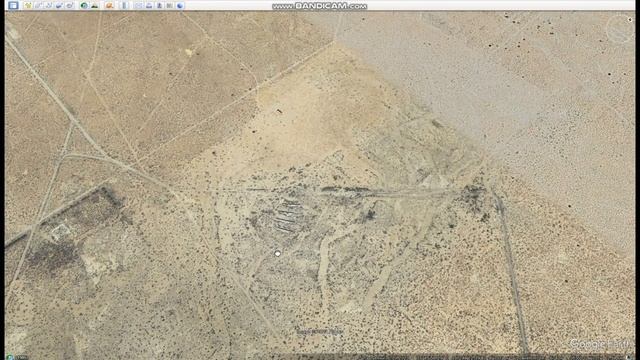Save image of the current view
This screenshot has width=640, height=360.
pyautogui.click(x=159, y=5)
